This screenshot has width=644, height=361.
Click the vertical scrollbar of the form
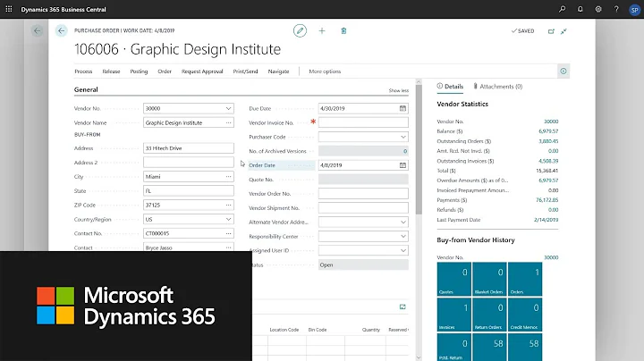pos(419,150)
